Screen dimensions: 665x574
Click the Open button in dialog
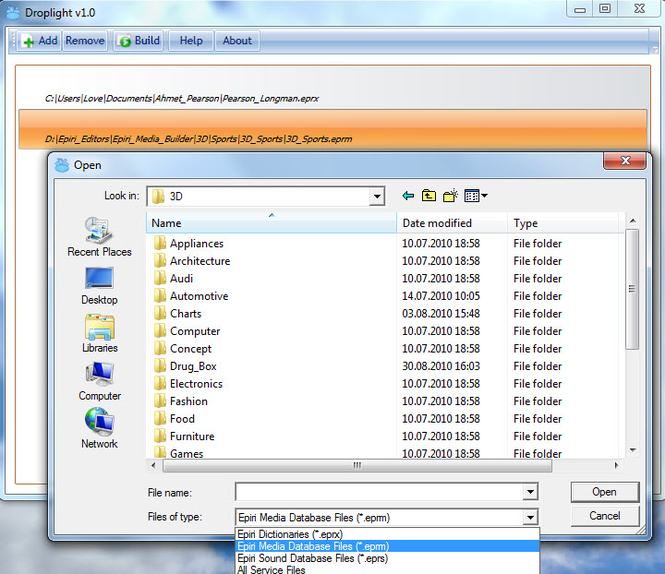coord(605,492)
